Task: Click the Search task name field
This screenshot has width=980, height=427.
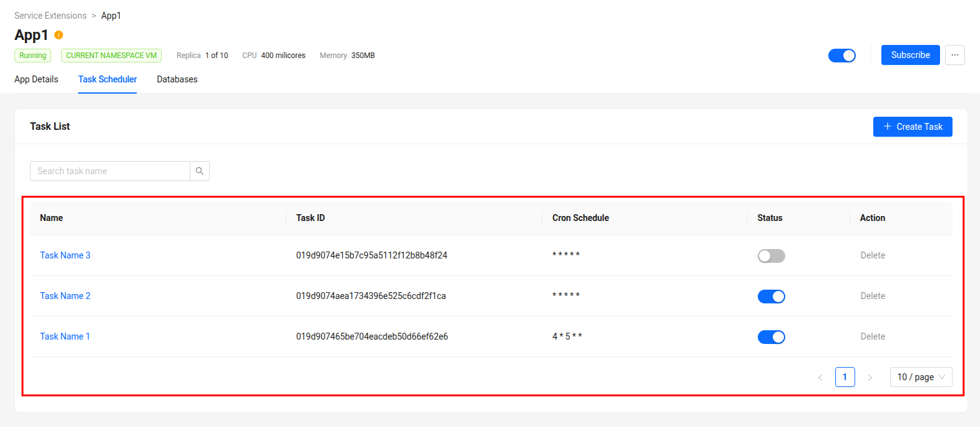Action: (x=110, y=171)
